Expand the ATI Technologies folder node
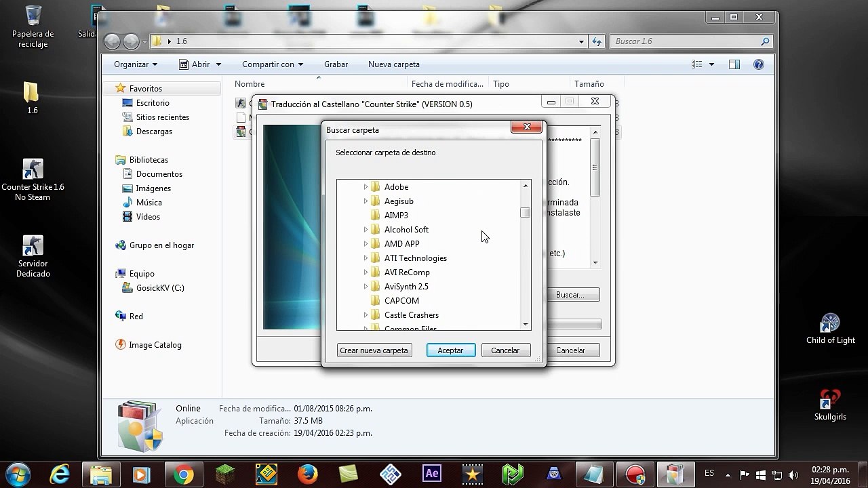Screen dimensions: 868x488 [x=366, y=258]
